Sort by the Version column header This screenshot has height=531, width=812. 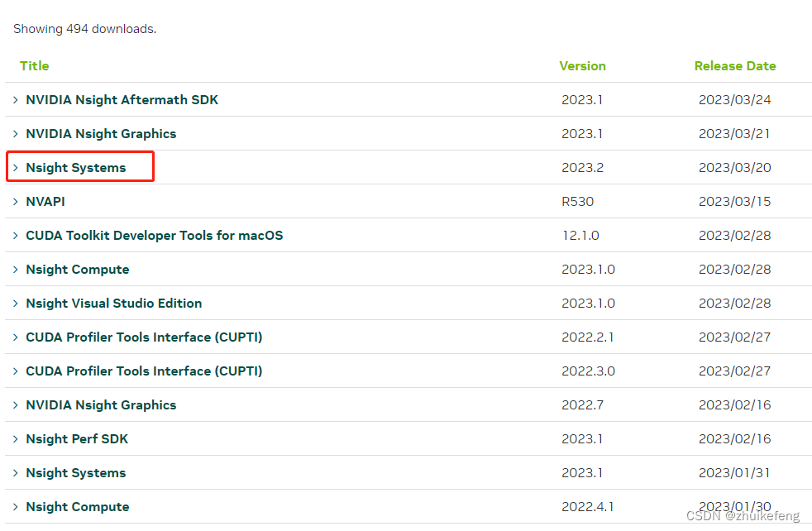[583, 66]
